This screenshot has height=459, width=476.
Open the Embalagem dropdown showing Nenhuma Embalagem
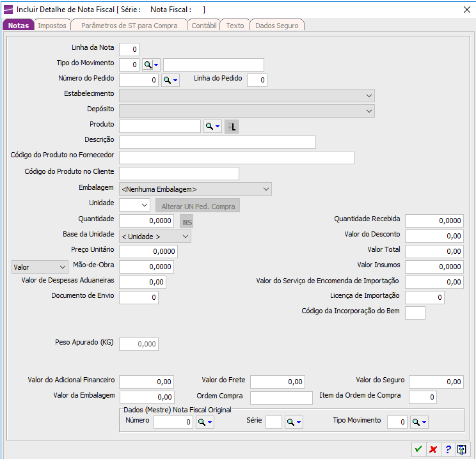point(195,189)
